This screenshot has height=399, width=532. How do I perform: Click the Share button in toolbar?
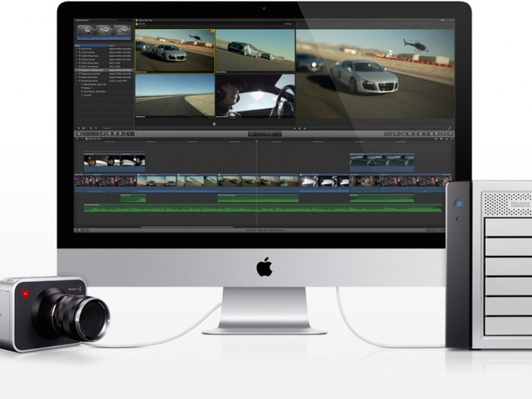point(450,134)
